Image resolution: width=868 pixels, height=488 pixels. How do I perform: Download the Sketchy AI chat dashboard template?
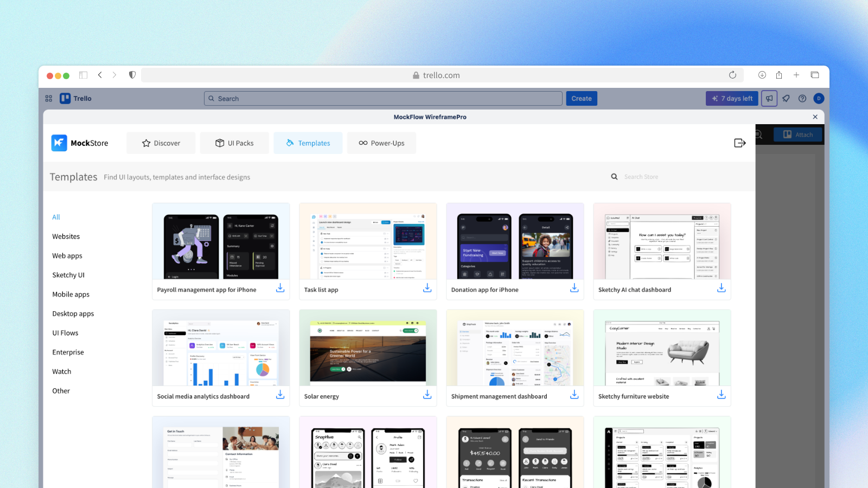(x=721, y=288)
